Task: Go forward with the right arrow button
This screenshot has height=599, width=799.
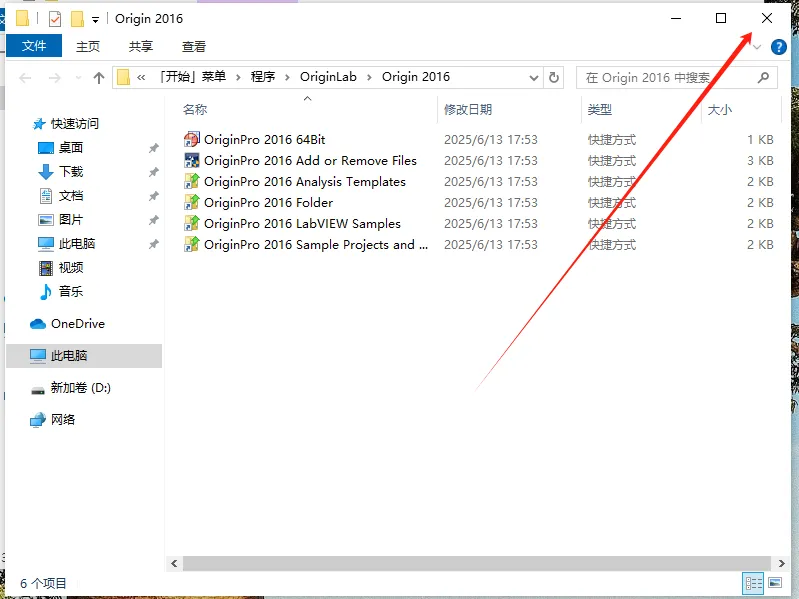Action: 55,77
